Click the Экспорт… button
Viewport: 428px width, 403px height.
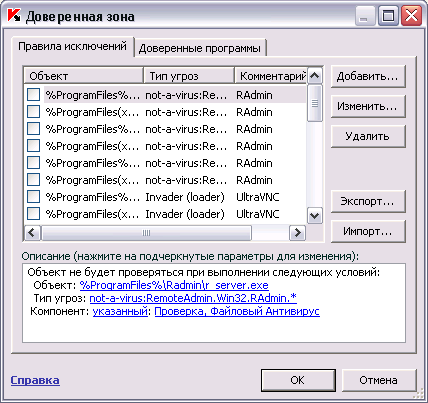[368, 201]
